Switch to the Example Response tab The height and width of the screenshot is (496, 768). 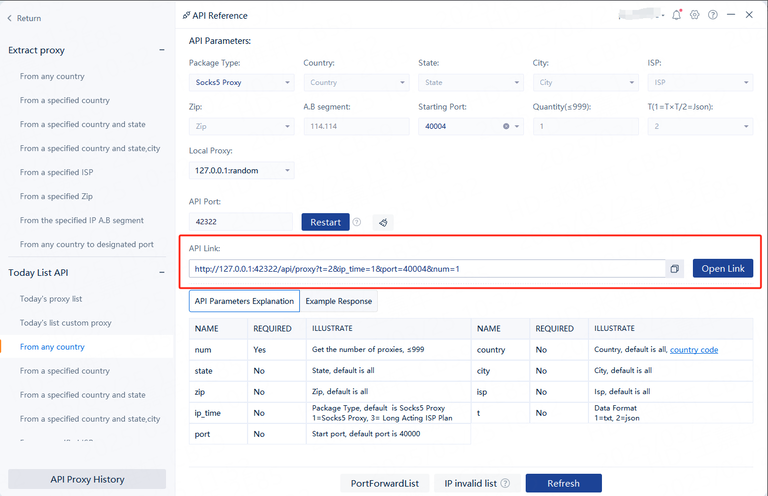tap(338, 301)
